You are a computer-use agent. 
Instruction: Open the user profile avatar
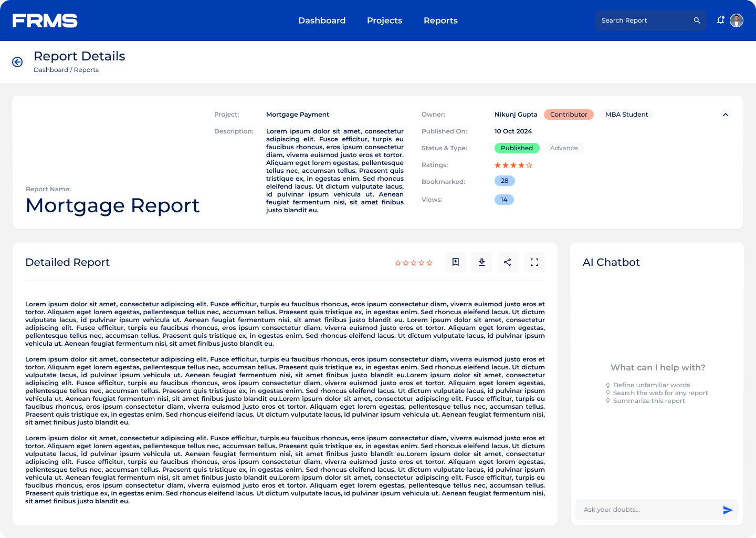point(737,20)
